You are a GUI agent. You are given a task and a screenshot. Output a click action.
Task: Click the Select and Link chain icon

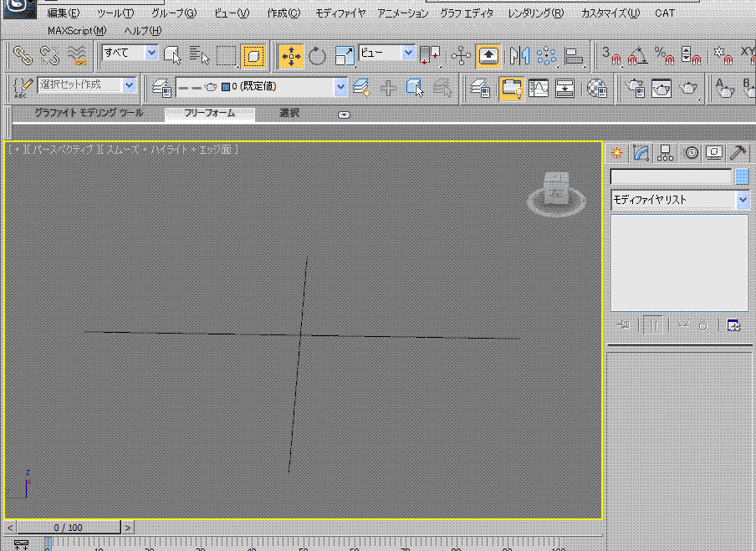tap(23, 56)
